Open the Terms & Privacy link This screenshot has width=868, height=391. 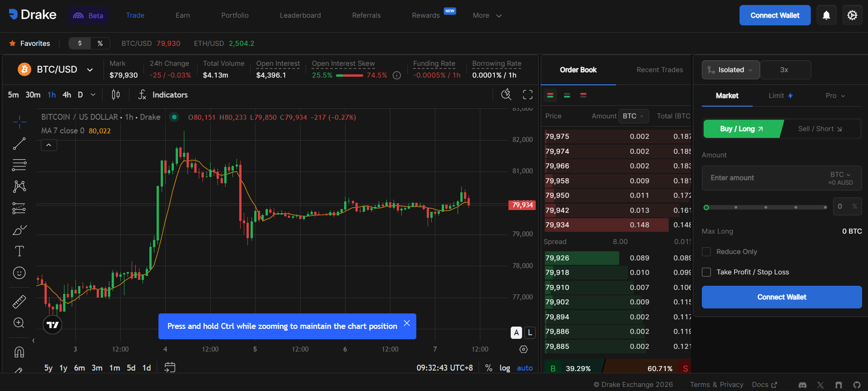(717, 385)
